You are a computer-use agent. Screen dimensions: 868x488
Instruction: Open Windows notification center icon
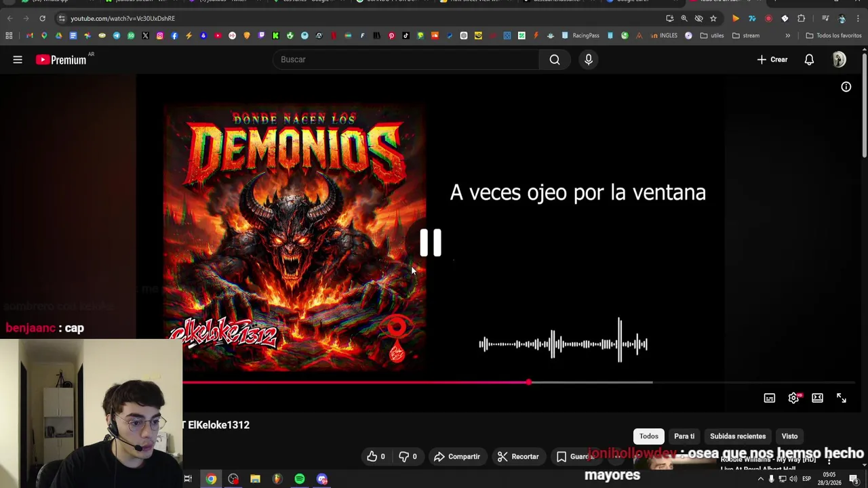point(854,479)
